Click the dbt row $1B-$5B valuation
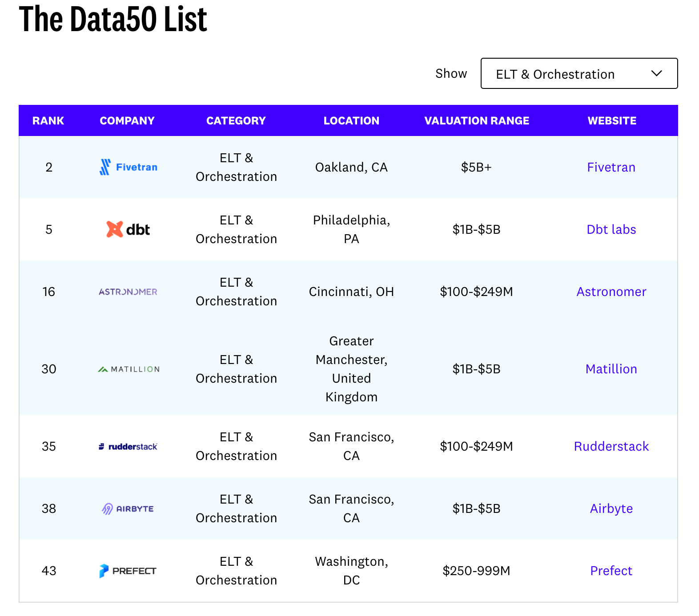 coord(476,229)
